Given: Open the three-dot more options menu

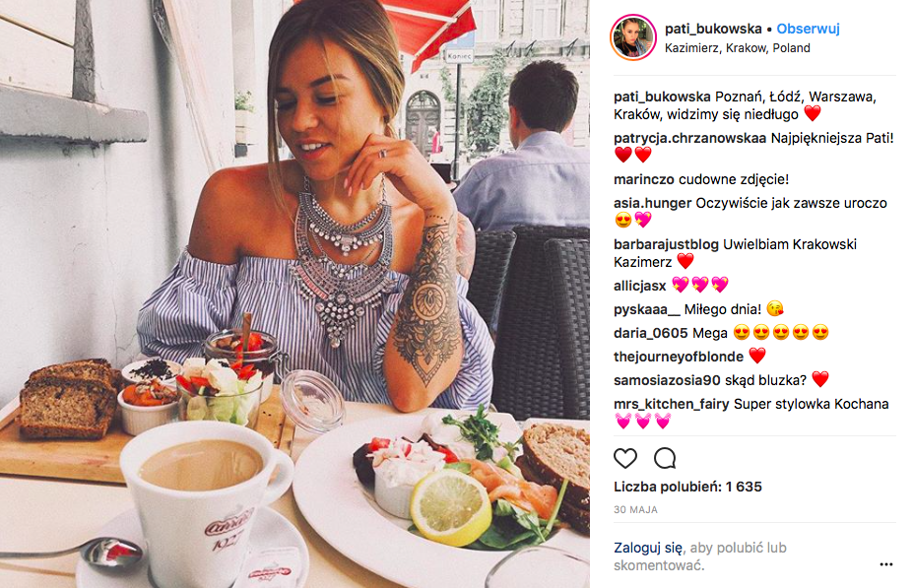Looking at the screenshot, I should (886, 564).
